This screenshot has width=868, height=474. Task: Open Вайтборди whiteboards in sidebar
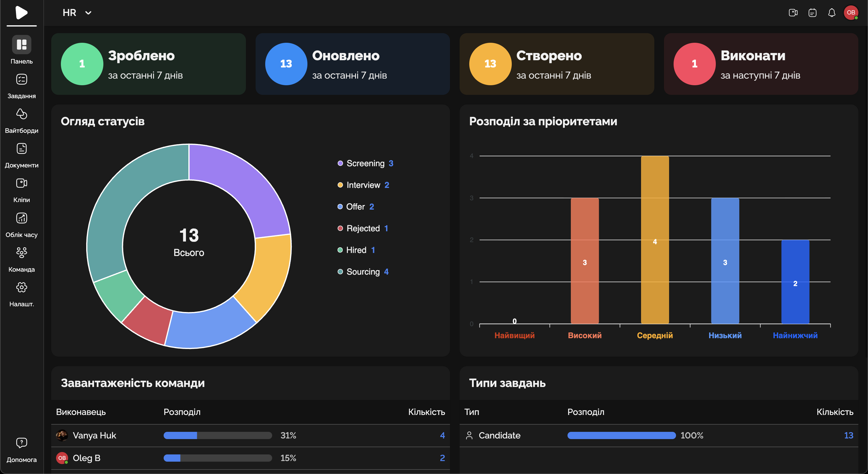(x=22, y=114)
